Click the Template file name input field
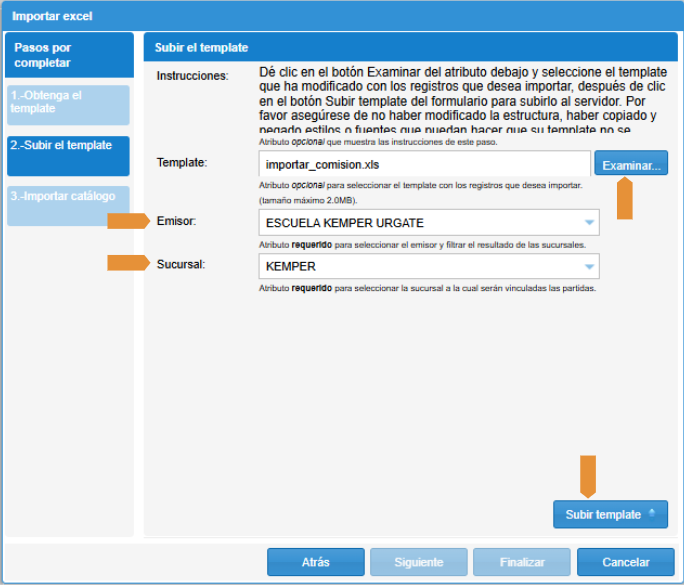The image size is (684, 586). (x=424, y=164)
